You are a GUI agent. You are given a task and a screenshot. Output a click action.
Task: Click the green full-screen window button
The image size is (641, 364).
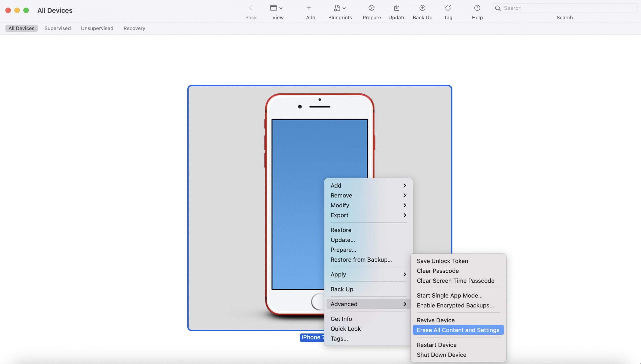26,10
